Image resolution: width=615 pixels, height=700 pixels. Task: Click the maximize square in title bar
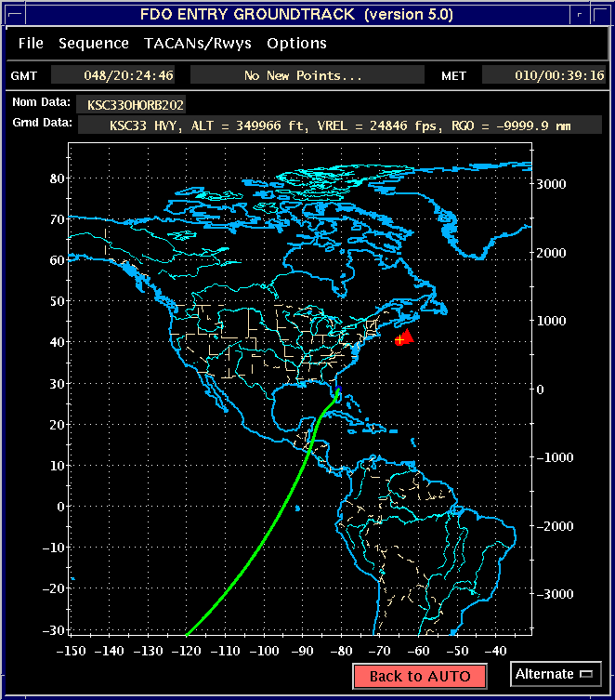click(x=600, y=14)
